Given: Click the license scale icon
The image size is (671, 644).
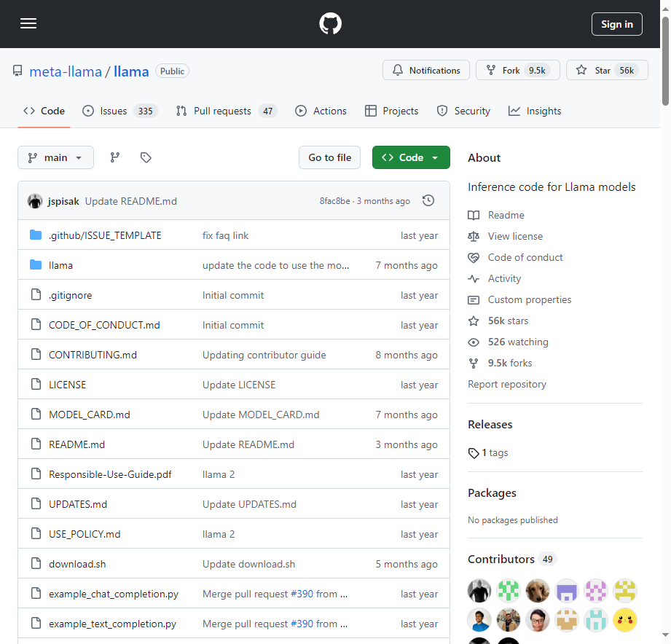Looking at the screenshot, I should 474,236.
